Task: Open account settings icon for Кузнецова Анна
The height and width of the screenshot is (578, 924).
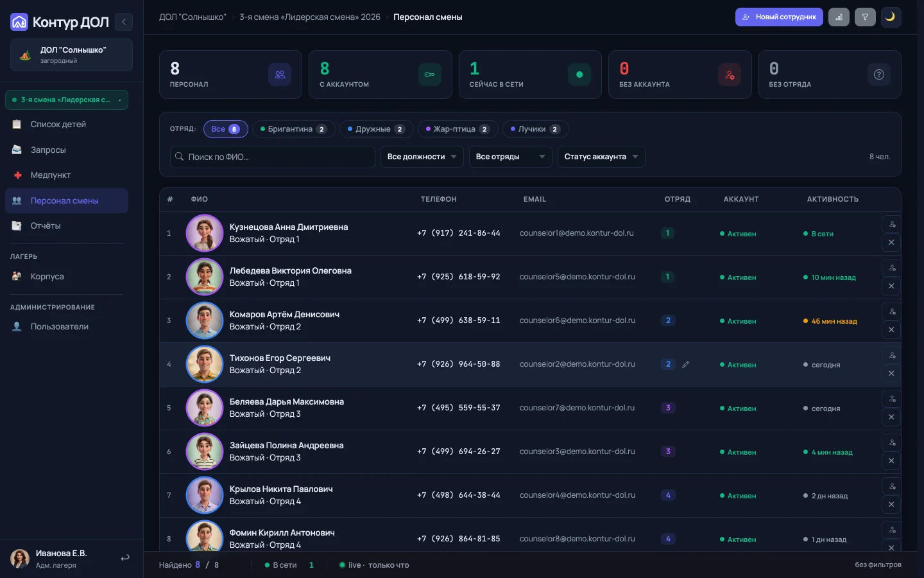Action: tap(892, 224)
